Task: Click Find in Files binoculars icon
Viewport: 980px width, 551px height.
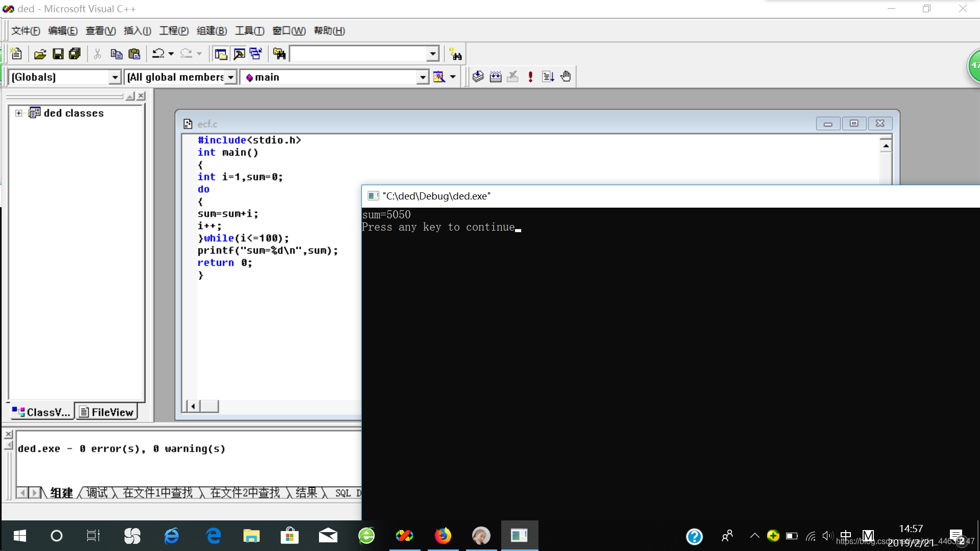Action: click(279, 54)
